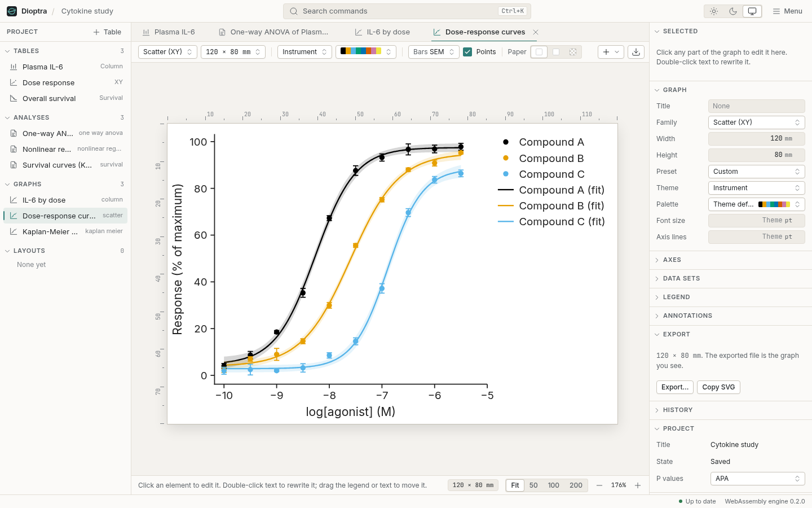812x508 pixels.
Task: Click the download graph icon in toolbar
Action: (636, 52)
